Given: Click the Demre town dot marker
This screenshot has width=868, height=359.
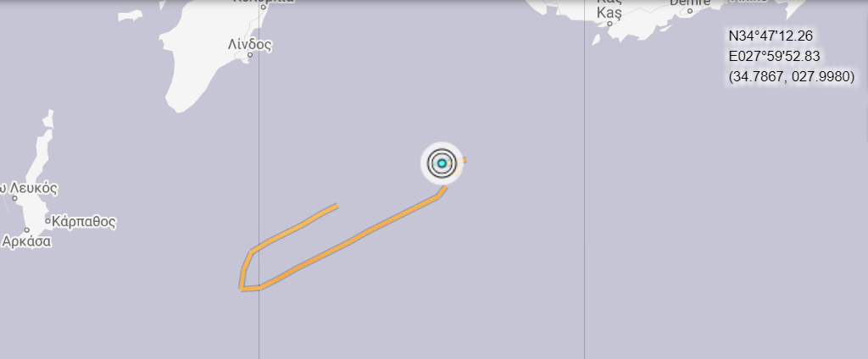Looking at the screenshot, I should coord(690,11).
